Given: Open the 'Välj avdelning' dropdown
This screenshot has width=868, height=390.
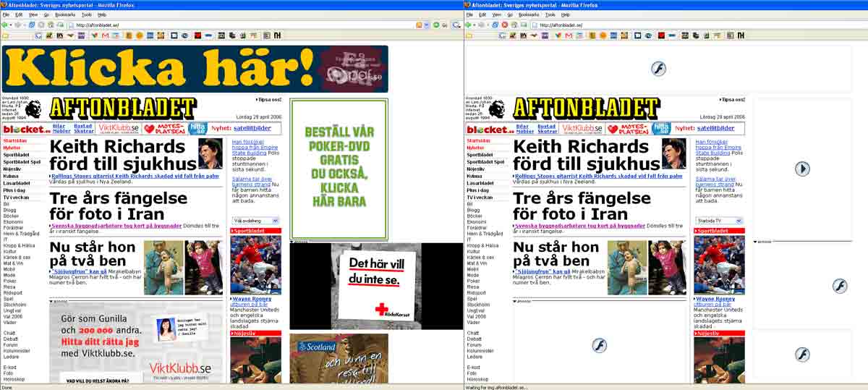Looking at the screenshot, I should click(255, 221).
